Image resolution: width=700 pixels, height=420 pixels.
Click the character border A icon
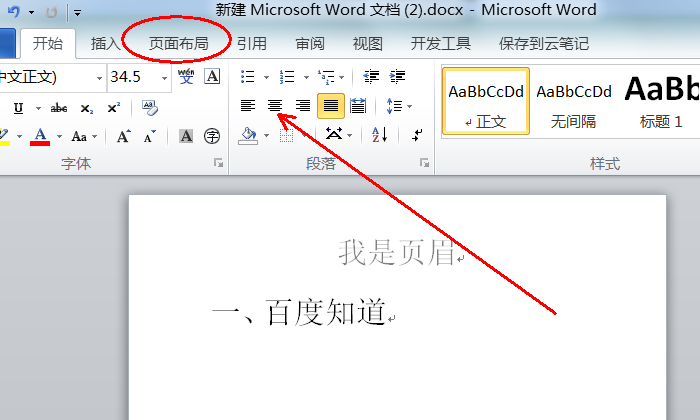212,76
